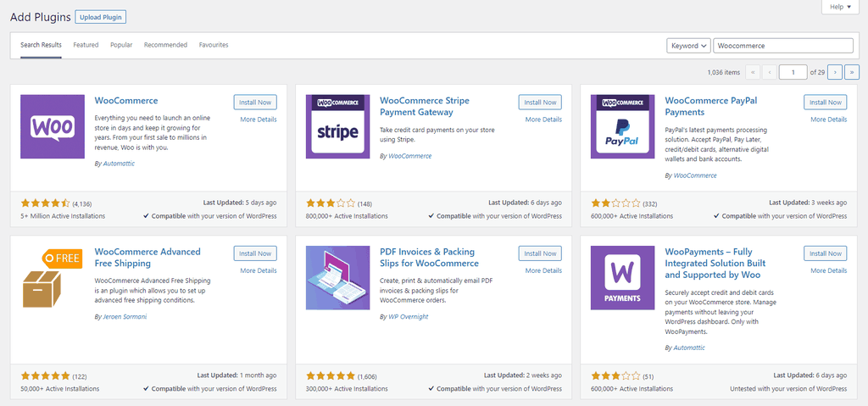Click the PDF Invoices plugin thumbnail
Image resolution: width=868 pixels, height=406 pixels.
pos(337,277)
